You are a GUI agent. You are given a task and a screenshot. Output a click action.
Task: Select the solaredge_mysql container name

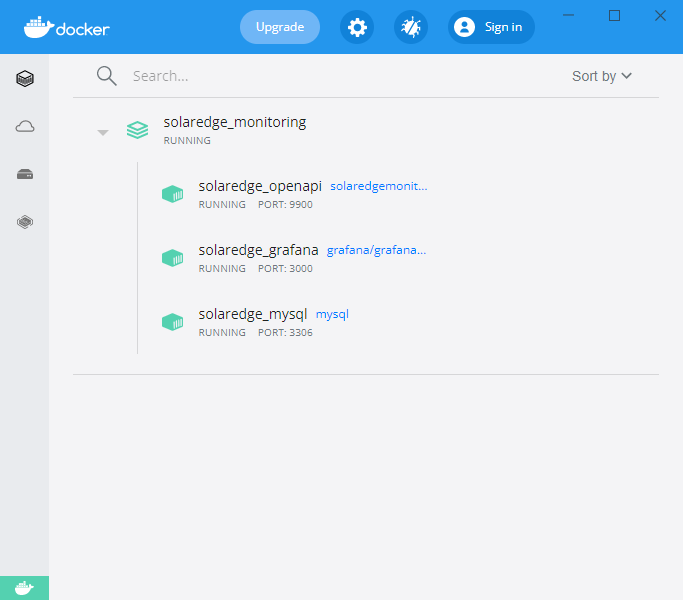click(x=253, y=315)
